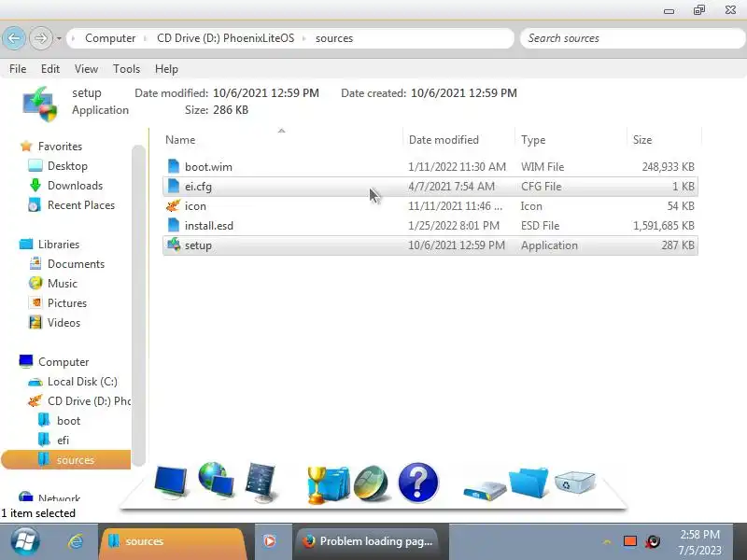The height and width of the screenshot is (560, 747).
Task: Focus the Search sources field
Action: pos(633,38)
